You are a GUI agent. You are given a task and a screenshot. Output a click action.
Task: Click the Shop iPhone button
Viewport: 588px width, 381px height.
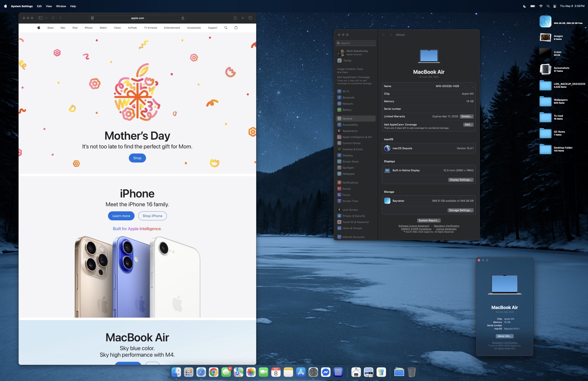pos(153,216)
